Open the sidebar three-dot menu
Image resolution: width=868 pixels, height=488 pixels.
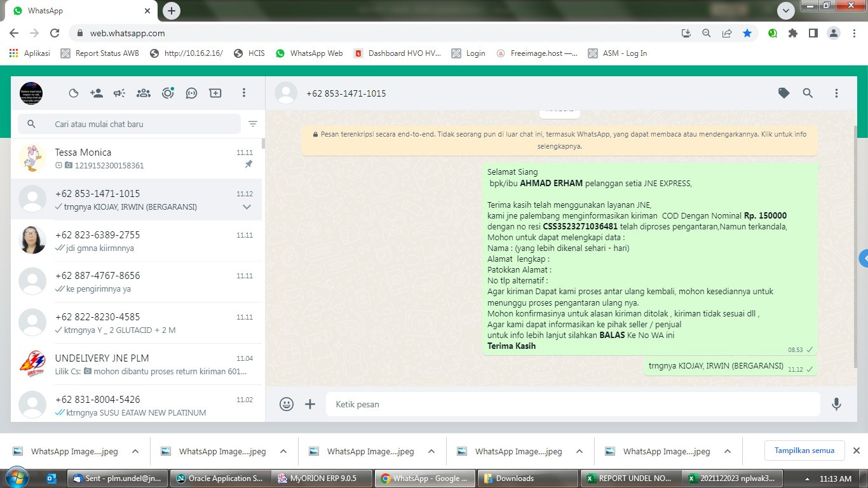[243, 93]
